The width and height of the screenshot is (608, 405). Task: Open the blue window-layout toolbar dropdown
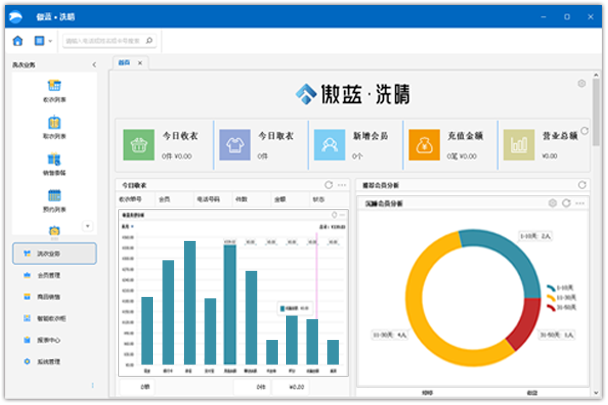point(43,41)
